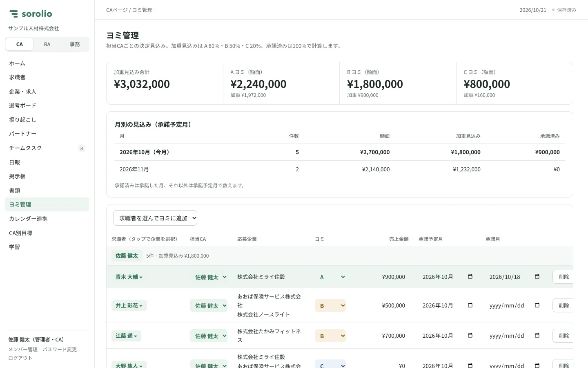
Task: Open 承諾予定月 calendar icon in 江藤 遥 row
Action: (470, 336)
